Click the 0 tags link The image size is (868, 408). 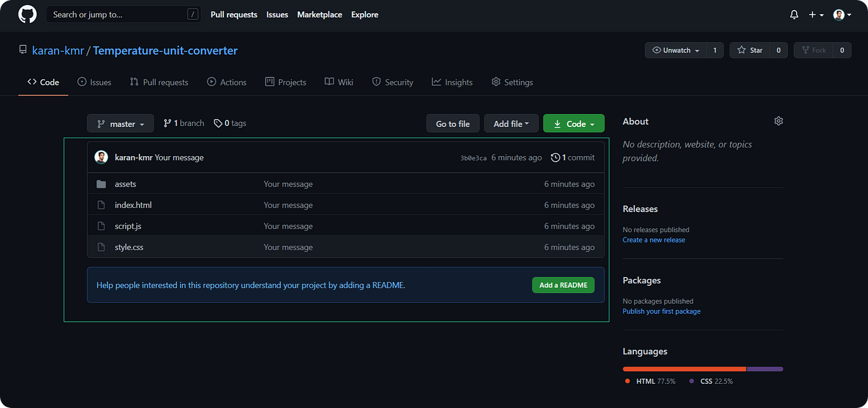[x=230, y=123]
